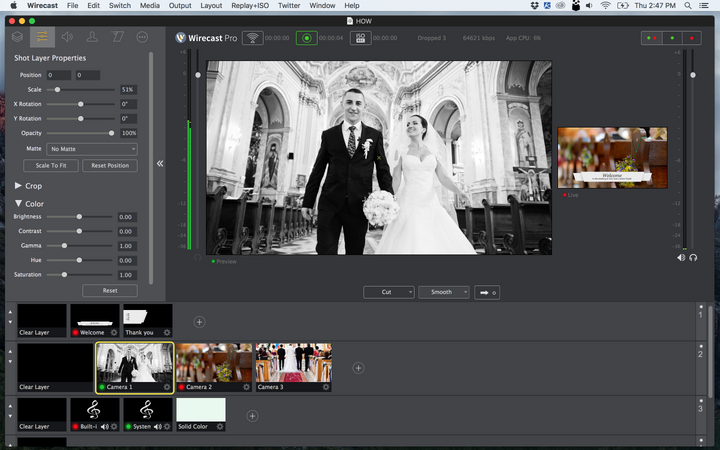Open the gear settings on Camera 2 shot
This screenshot has width=720, height=450.
coord(245,386)
